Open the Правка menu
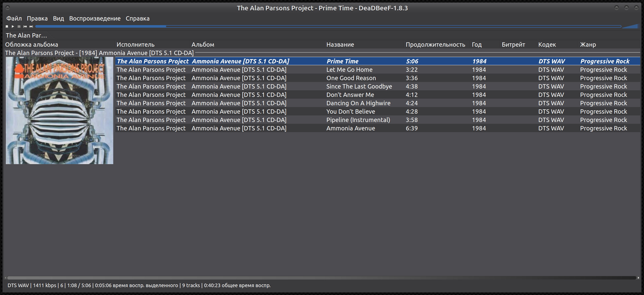Image resolution: width=644 pixels, height=295 pixels. pyautogui.click(x=37, y=19)
